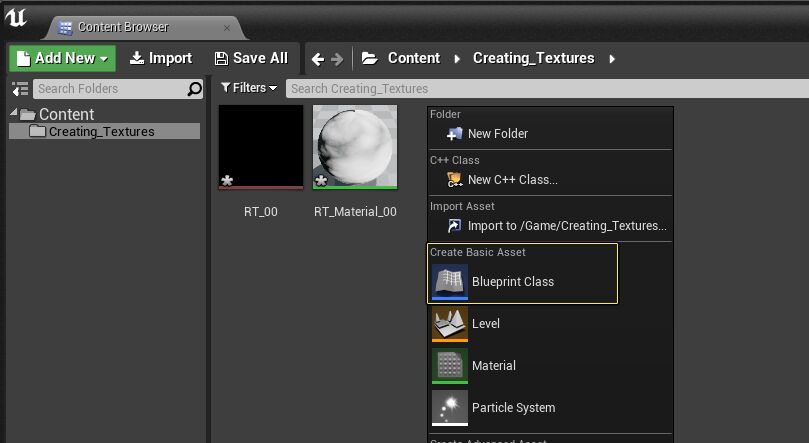Viewport: 809px width, 443px height.
Task: Click the open folder path icon
Action: 369,58
